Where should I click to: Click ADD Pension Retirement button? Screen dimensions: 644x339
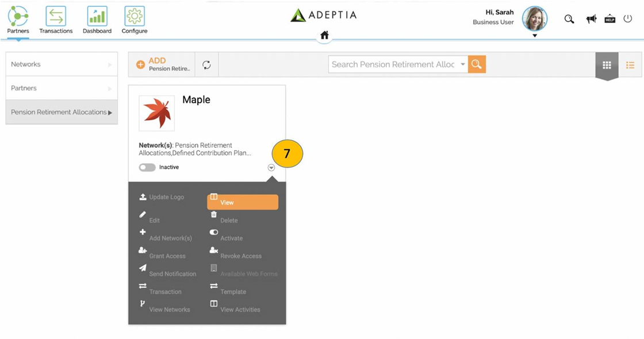[x=163, y=64]
